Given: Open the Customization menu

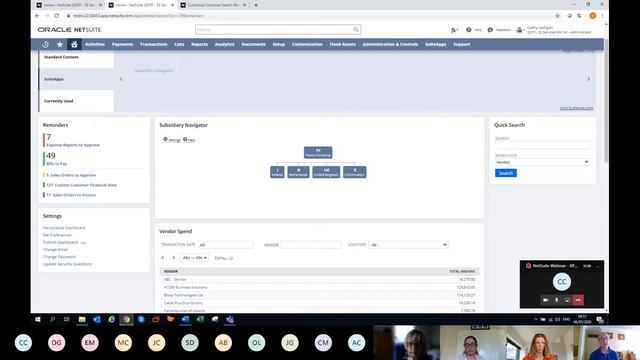Looking at the screenshot, I should coord(307,44).
